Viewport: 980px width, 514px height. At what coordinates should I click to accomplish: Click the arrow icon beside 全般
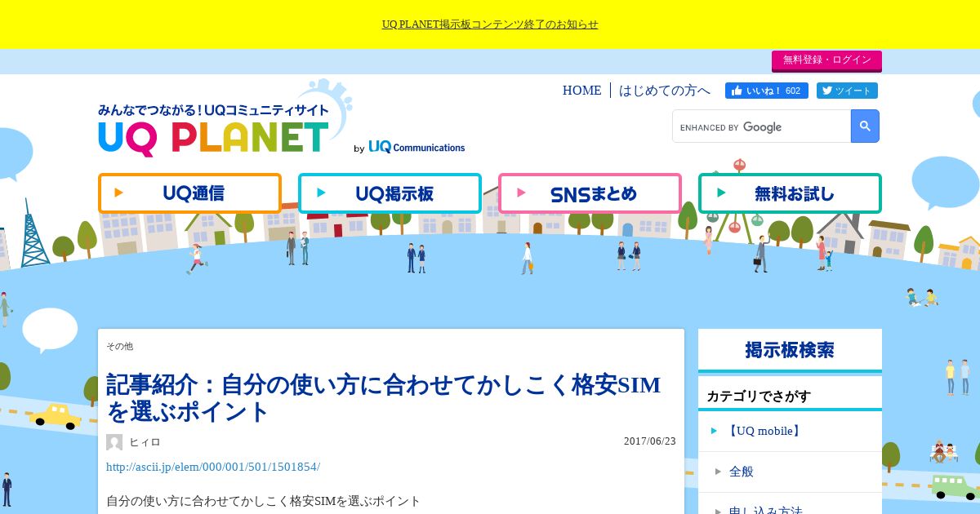[718, 472]
